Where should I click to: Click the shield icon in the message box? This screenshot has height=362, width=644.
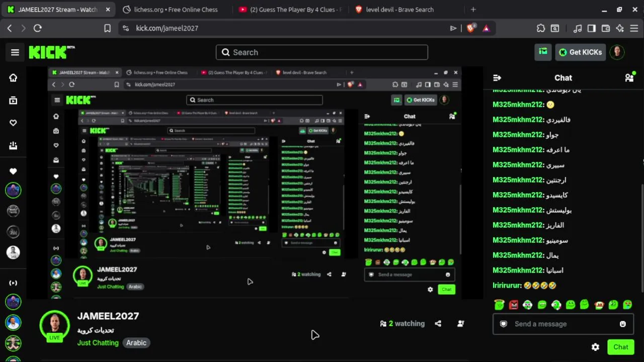(504, 324)
